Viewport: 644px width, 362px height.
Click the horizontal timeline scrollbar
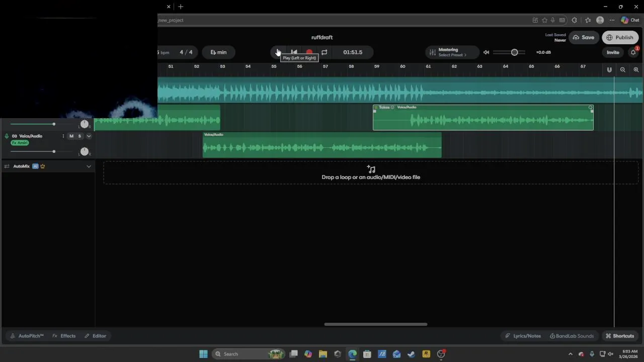[x=375, y=324]
